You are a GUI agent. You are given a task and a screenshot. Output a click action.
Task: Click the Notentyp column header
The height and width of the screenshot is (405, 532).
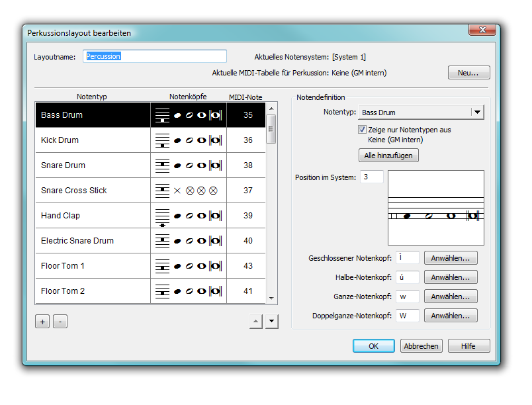[91, 97]
